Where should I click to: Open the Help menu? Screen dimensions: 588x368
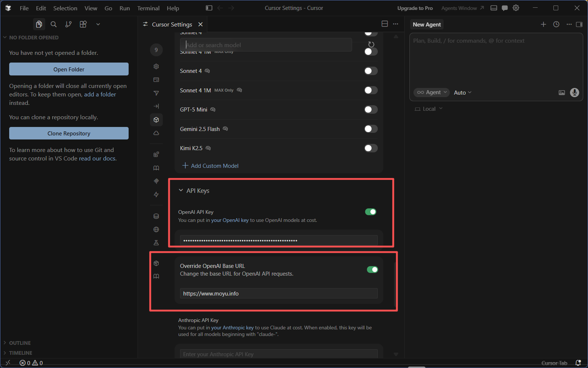173,8
